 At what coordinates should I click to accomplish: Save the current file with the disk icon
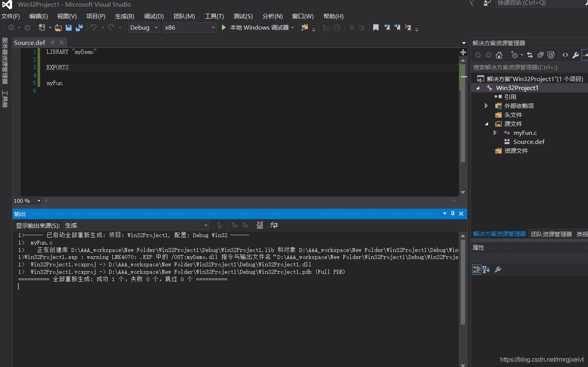click(69, 27)
